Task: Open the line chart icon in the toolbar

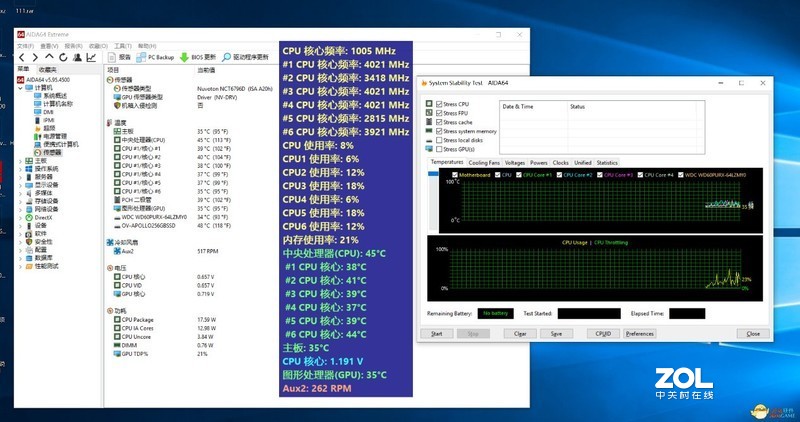Action: [x=91, y=58]
